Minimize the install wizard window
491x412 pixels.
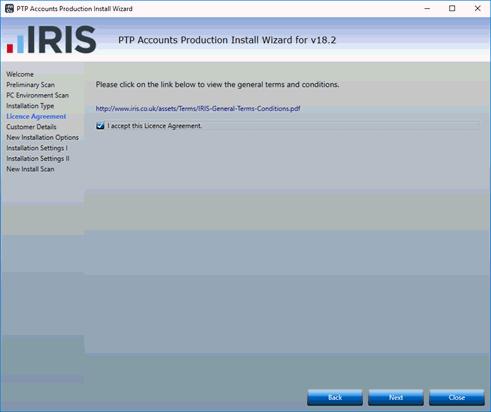pos(427,9)
